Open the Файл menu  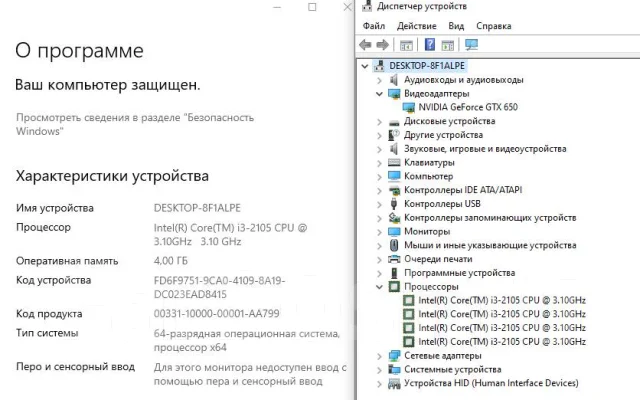pos(373,26)
